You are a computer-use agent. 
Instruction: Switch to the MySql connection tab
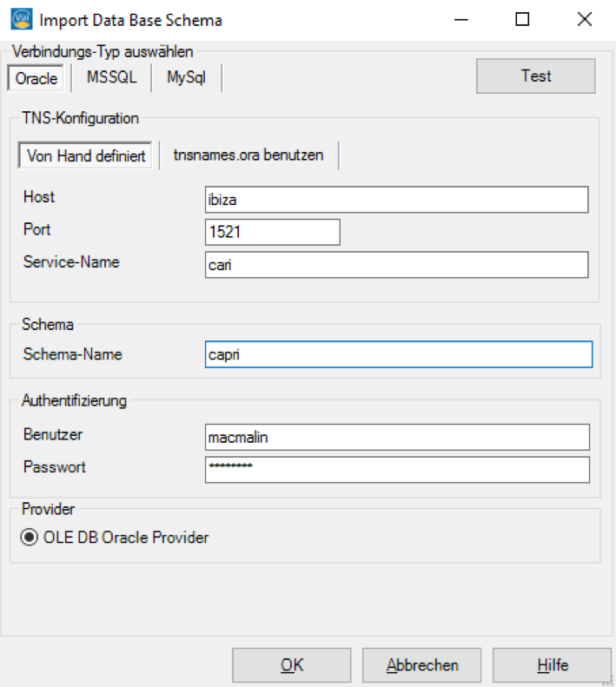click(x=186, y=77)
